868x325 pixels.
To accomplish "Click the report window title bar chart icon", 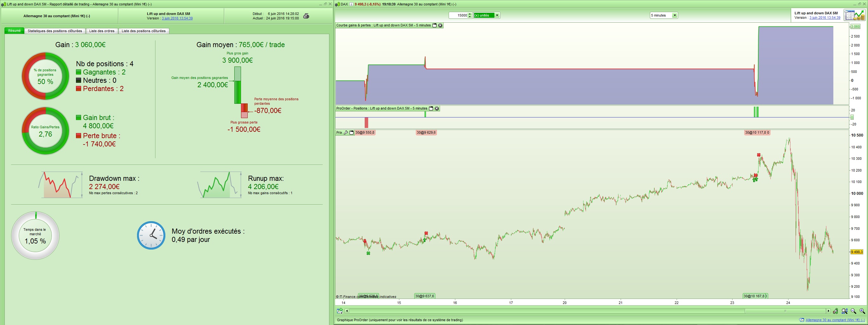I will (x=4, y=4).
